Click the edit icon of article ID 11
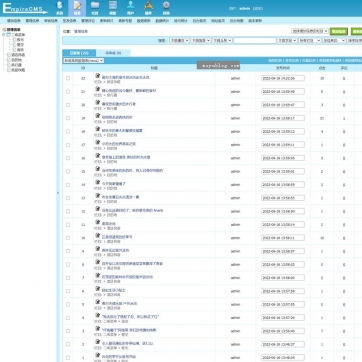This screenshot has width=362, height=362. 97,222
